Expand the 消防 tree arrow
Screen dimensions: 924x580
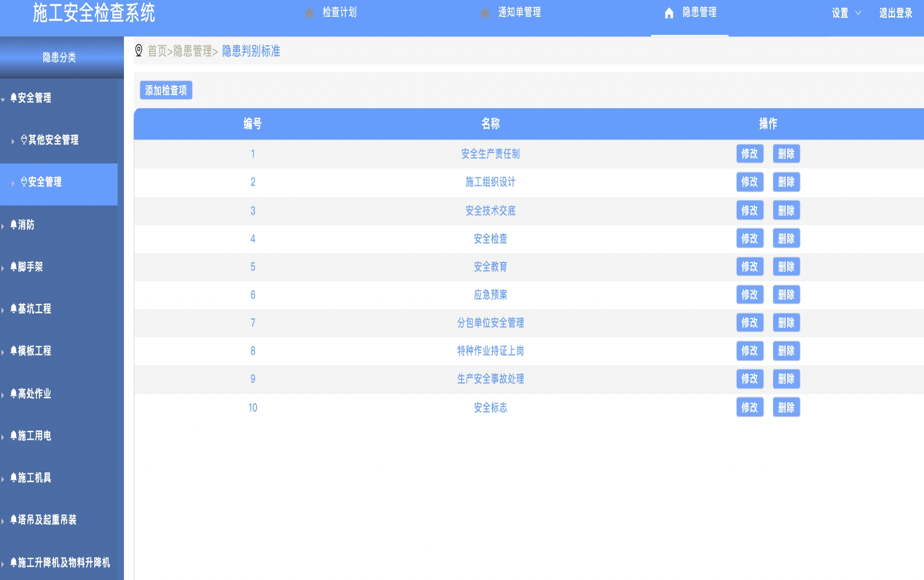click(x=3, y=226)
